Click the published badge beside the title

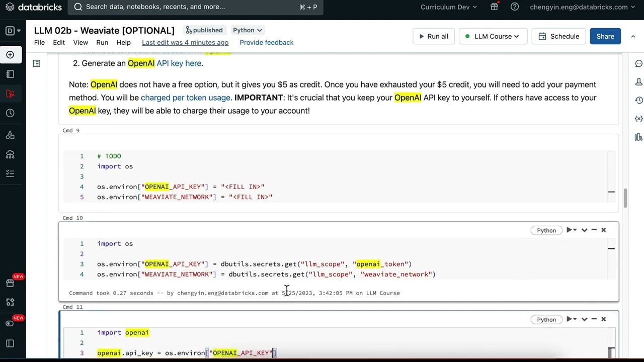pyautogui.click(x=204, y=30)
